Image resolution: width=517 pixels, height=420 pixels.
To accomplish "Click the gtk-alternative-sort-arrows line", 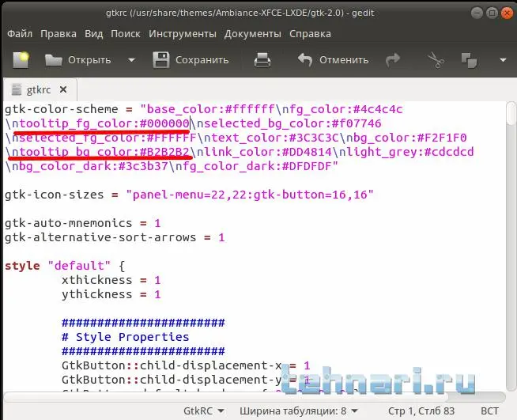I will point(115,237).
